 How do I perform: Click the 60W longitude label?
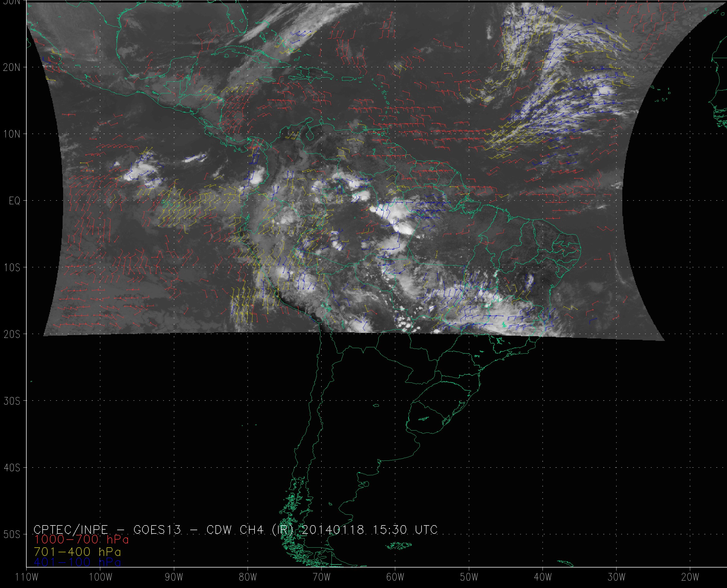pyautogui.click(x=395, y=577)
